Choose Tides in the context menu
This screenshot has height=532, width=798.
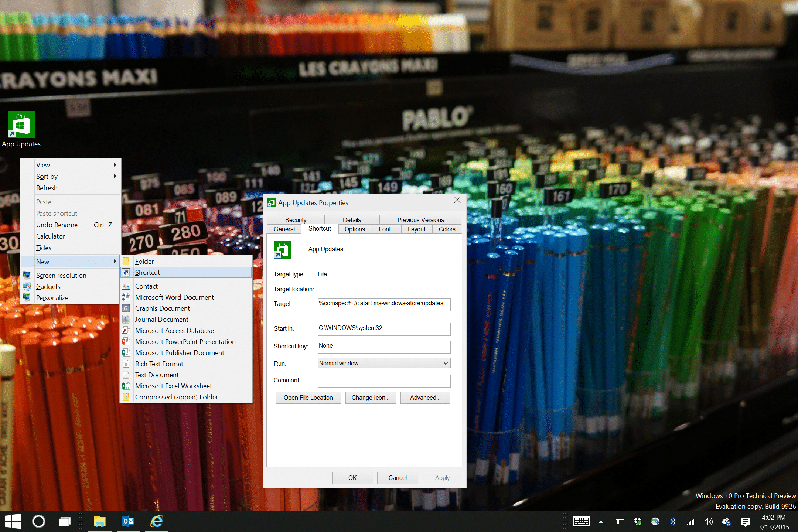[x=71, y=248]
